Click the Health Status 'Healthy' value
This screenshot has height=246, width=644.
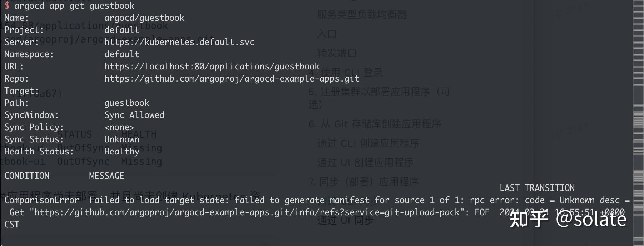pos(122,152)
